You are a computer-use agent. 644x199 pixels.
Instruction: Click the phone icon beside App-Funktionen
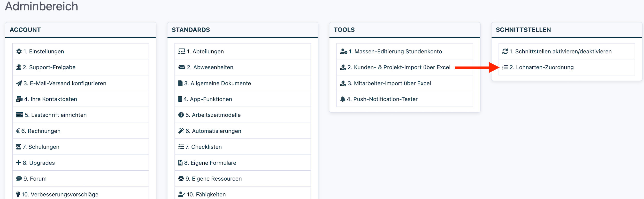[180, 99]
